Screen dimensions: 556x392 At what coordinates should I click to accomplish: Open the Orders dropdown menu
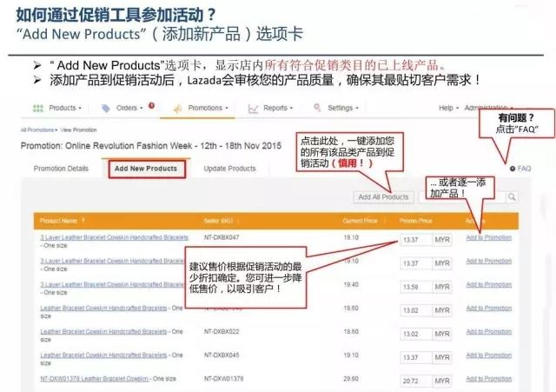tap(129, 108)
